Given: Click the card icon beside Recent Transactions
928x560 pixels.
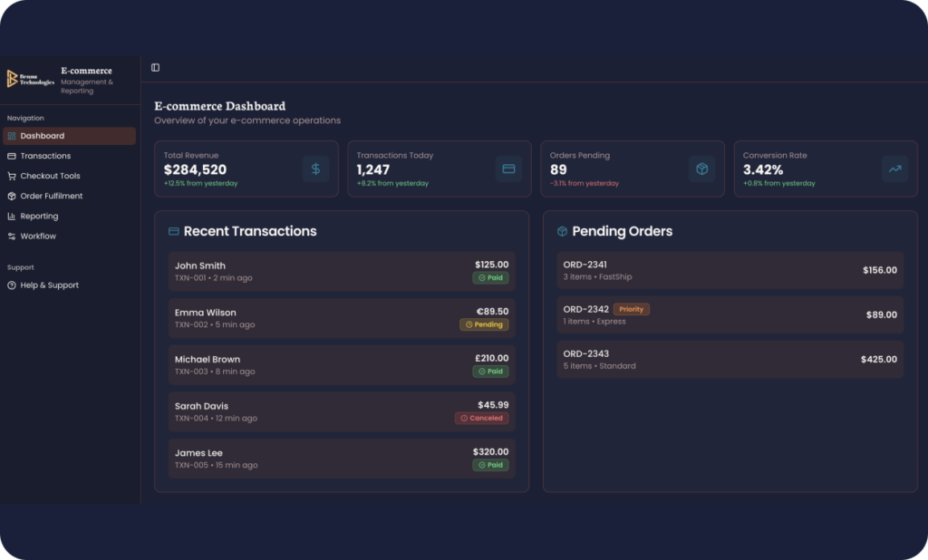Looking at the screenshot, I should (173, 231).
